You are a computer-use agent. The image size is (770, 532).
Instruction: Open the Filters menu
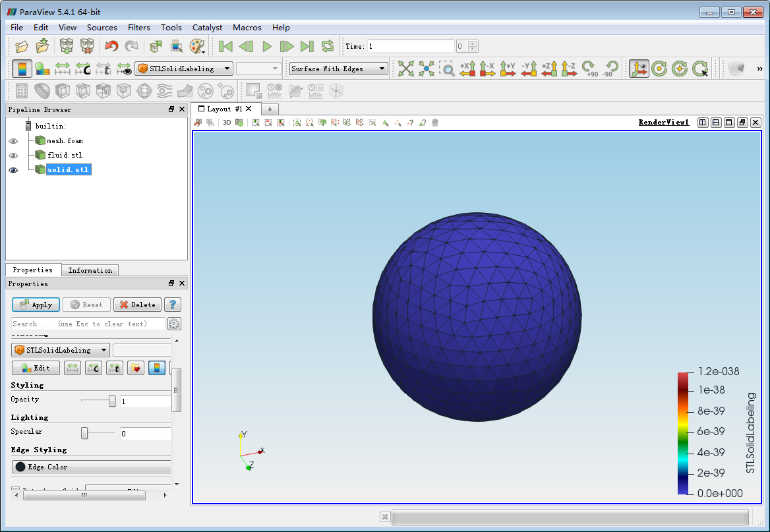point(138,28)
